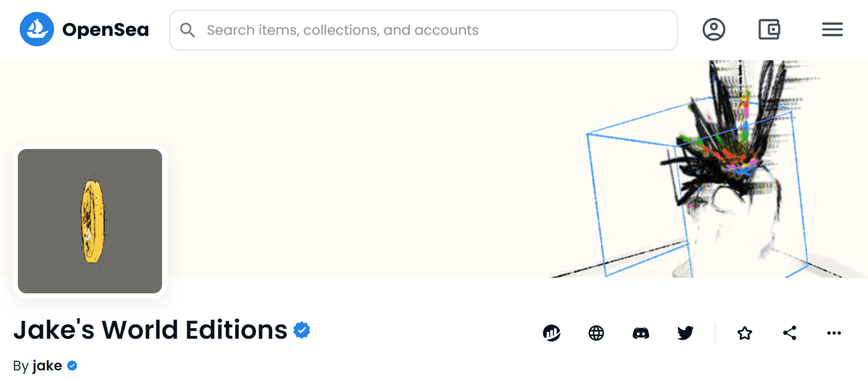Open the hamburger navigation menu
Screen dimensions: 868x380
[x=832, y=29]
